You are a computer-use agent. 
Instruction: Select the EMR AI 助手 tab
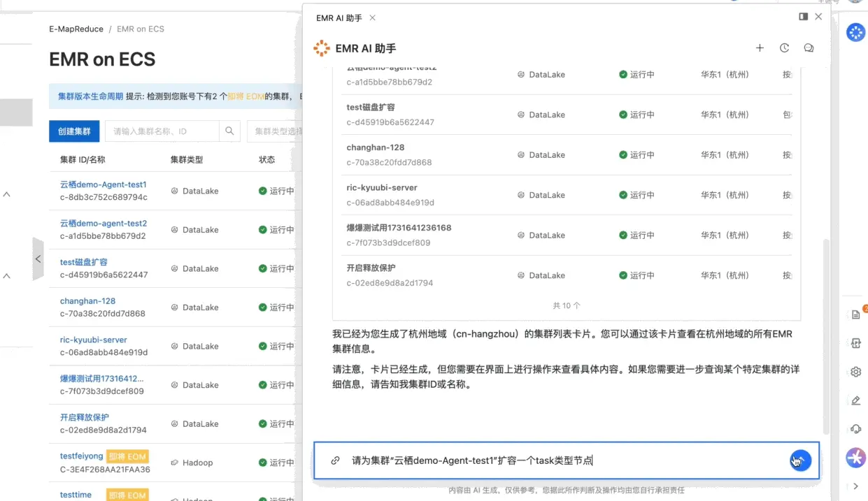pyautogui.click(x=339, y=18)
